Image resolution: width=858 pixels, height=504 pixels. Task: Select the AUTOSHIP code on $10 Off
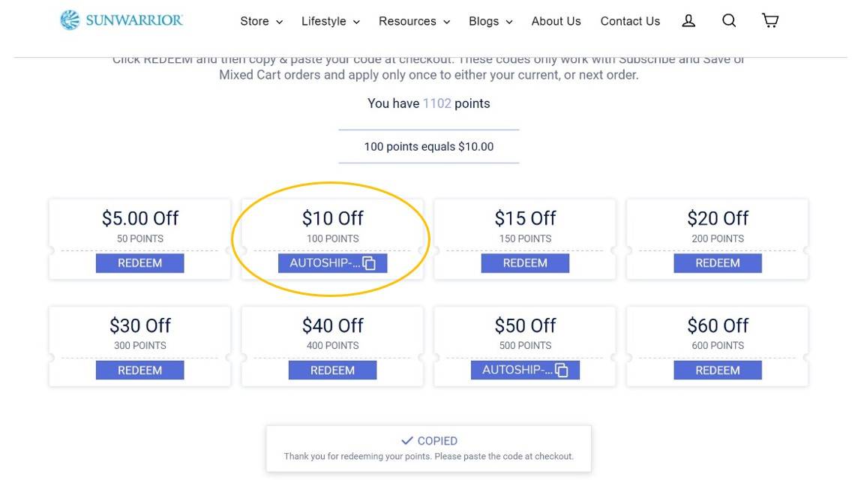point(325,263)
